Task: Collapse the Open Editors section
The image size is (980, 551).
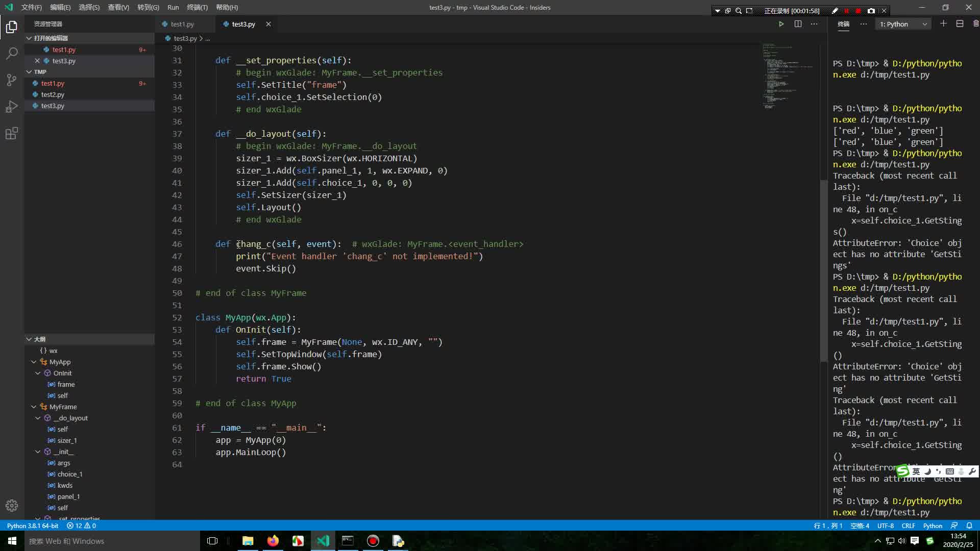Action: coord(29,38)
